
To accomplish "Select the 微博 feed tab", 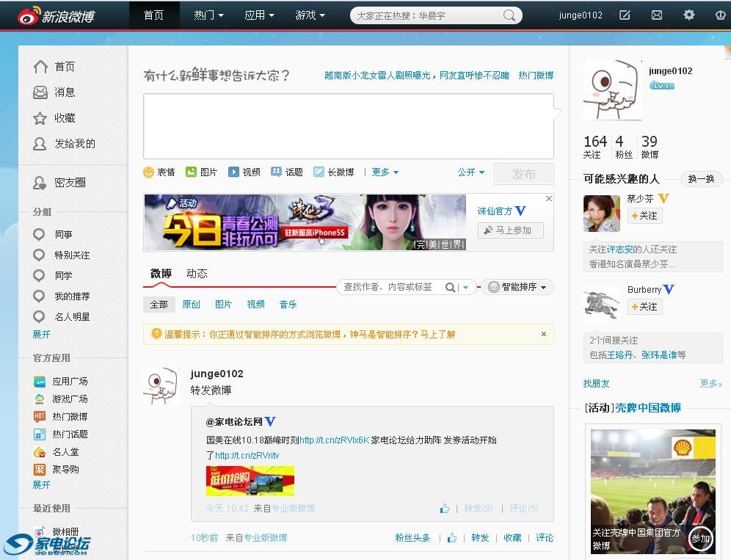I will coord(161,274).
